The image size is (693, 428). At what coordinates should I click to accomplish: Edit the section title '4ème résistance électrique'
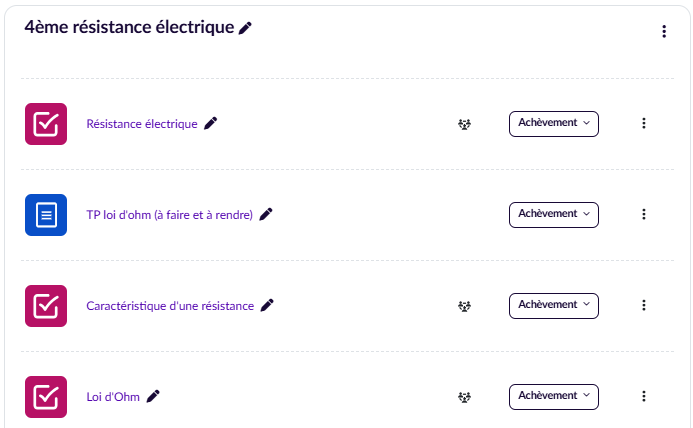[246, 28]
